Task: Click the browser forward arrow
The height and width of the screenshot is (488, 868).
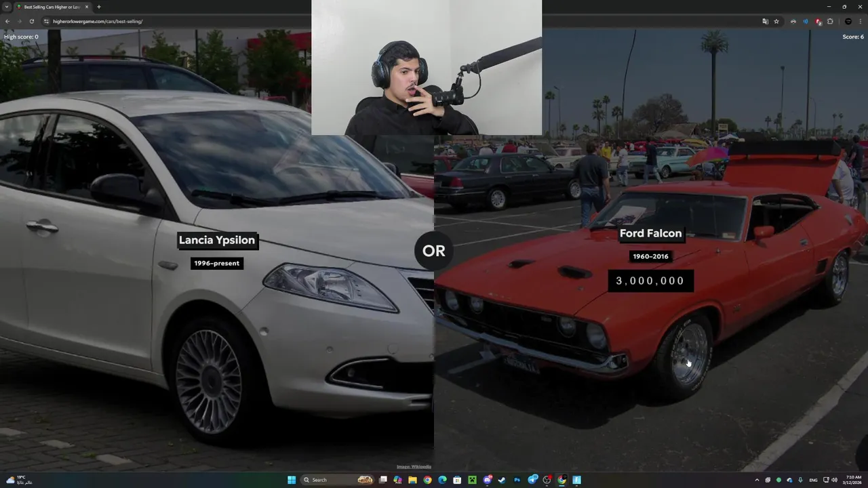Action: coord(19,21)
